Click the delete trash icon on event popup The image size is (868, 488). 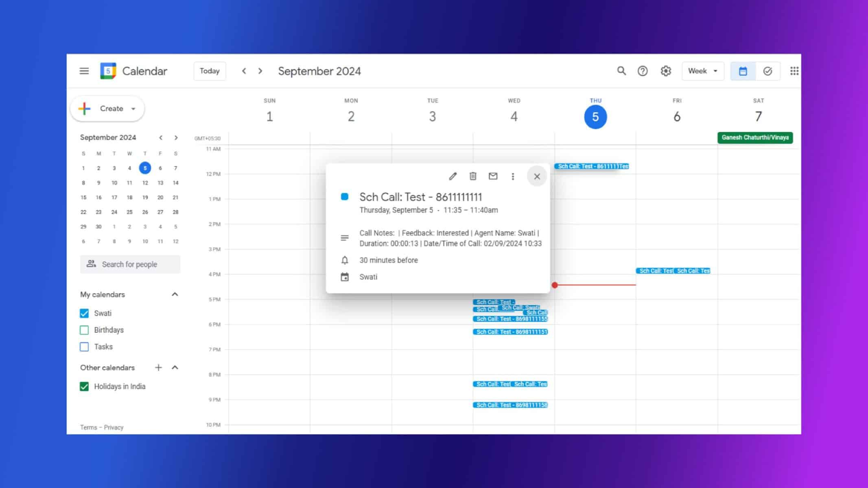click(473, 176)
